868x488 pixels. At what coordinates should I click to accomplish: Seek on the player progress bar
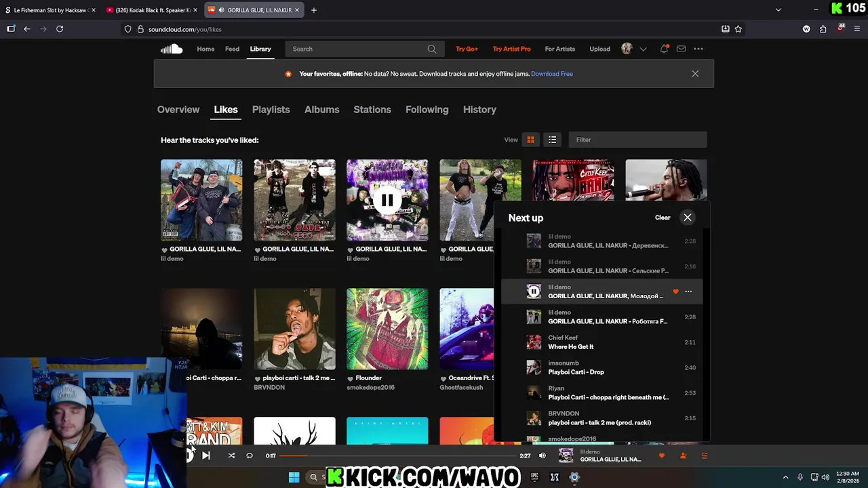coord(397,455)
